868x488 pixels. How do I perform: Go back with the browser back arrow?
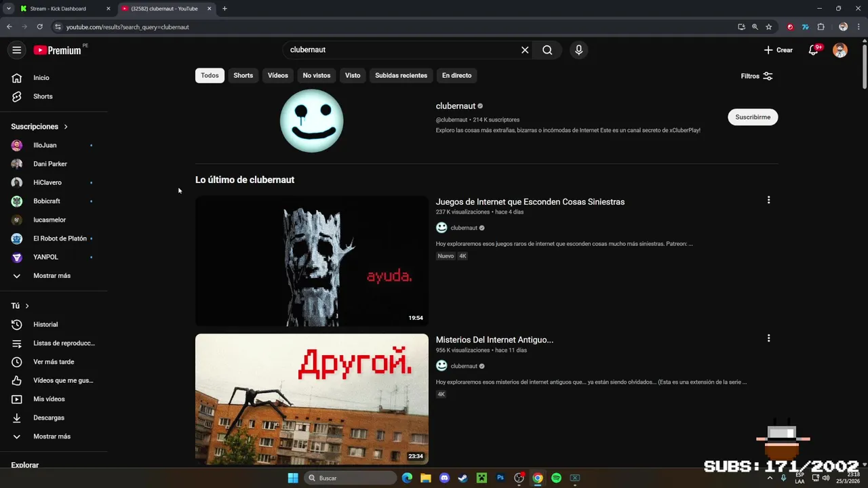(9, 27)
